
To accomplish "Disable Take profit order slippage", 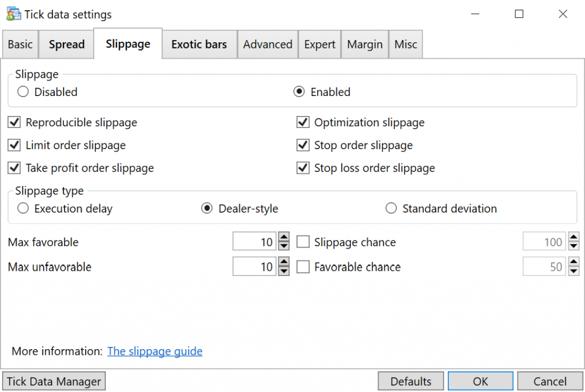I will click(x=14, y=168).
